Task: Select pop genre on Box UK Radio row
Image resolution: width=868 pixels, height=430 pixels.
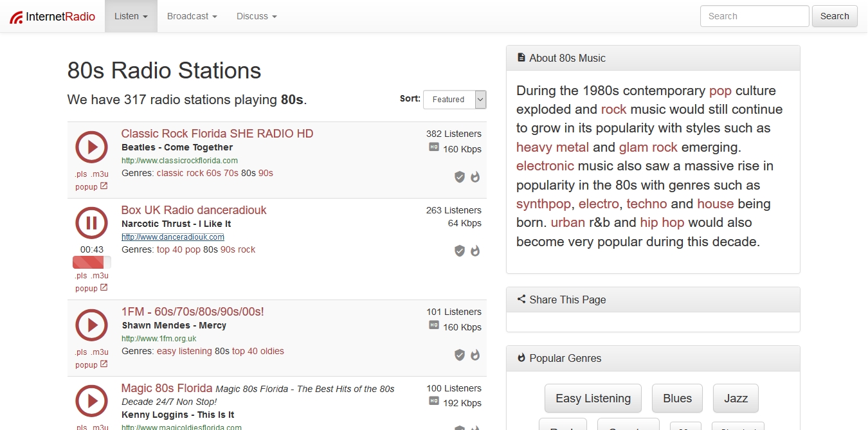Action: coord(193,249)
